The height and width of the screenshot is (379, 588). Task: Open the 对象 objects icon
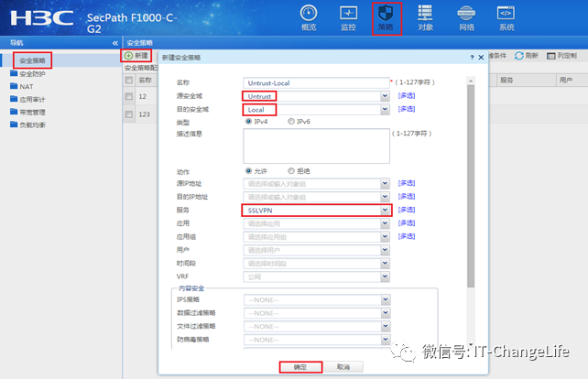(x=425, y=17)
